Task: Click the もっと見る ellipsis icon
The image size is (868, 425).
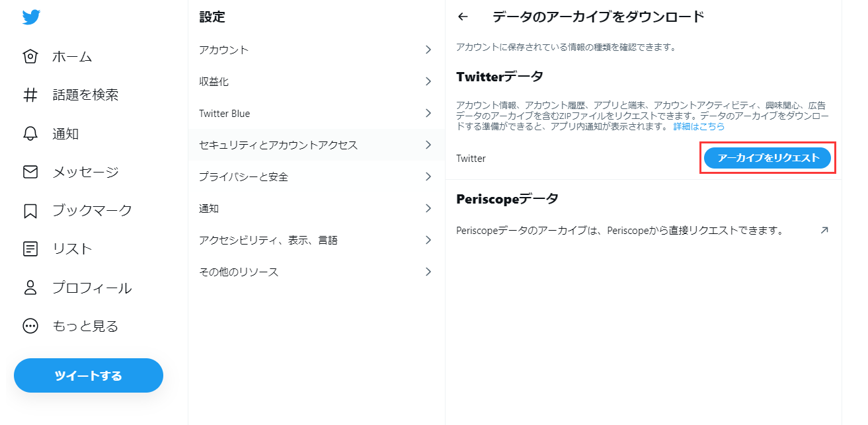Action: click(x=30, y=325)
